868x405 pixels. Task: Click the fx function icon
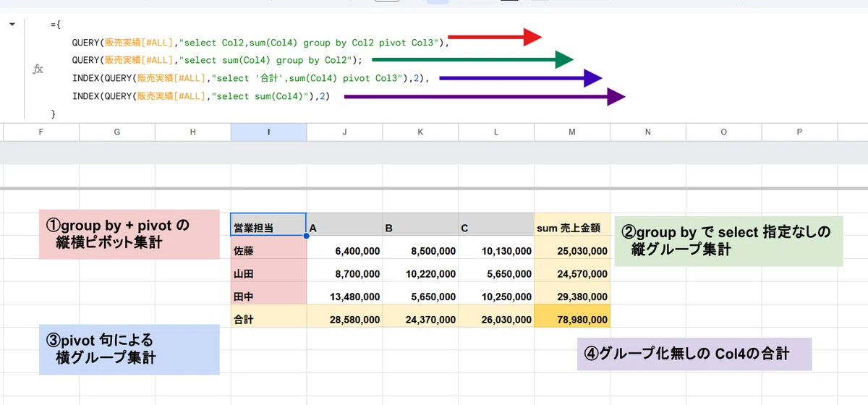tap(38, 69)
